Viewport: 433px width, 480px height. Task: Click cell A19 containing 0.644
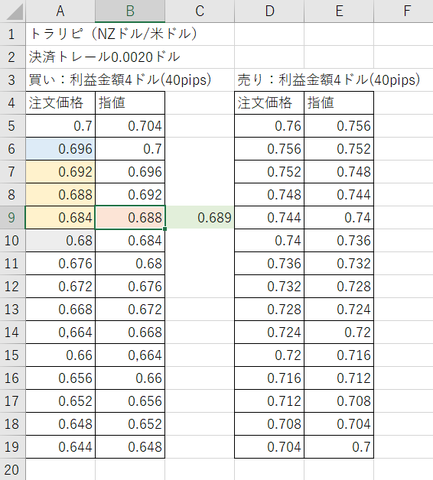click(60, 447)
